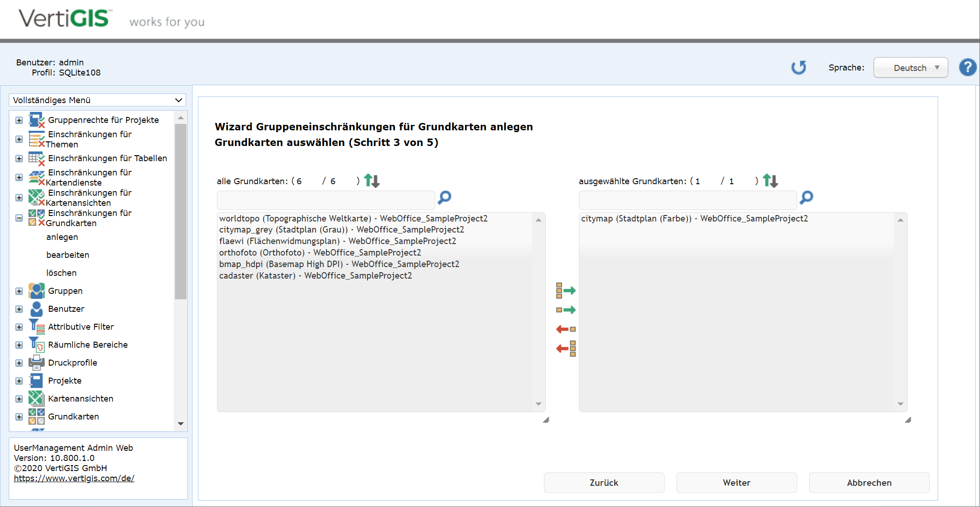Viewport: 980px width, 507px height.
Task: Click the Weiter button
Action: coord(736,483)
